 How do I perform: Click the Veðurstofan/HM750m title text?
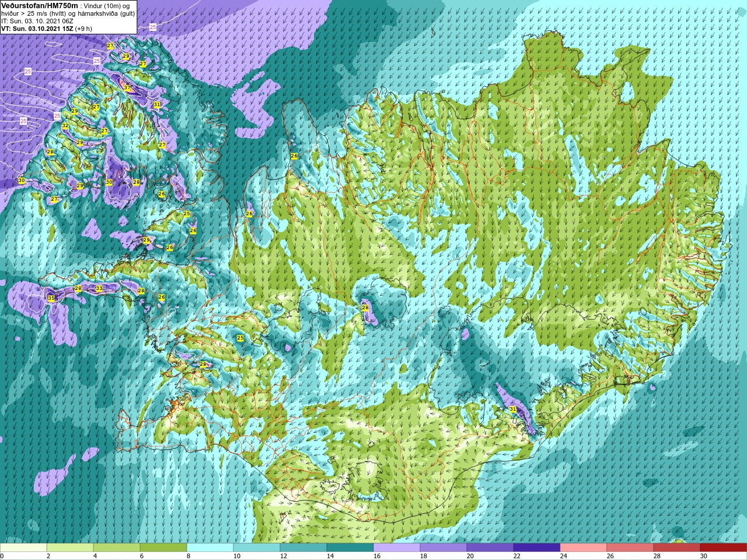pyautogui.click(x=40, y=5)
